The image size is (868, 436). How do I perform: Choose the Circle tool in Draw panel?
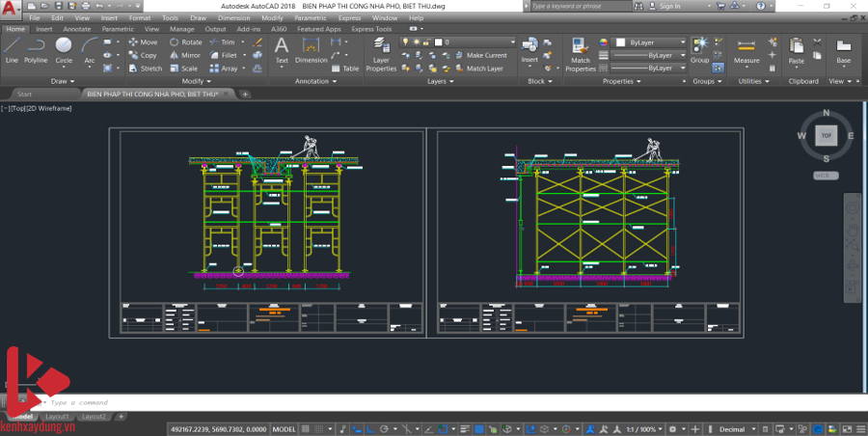pos(64,49)
